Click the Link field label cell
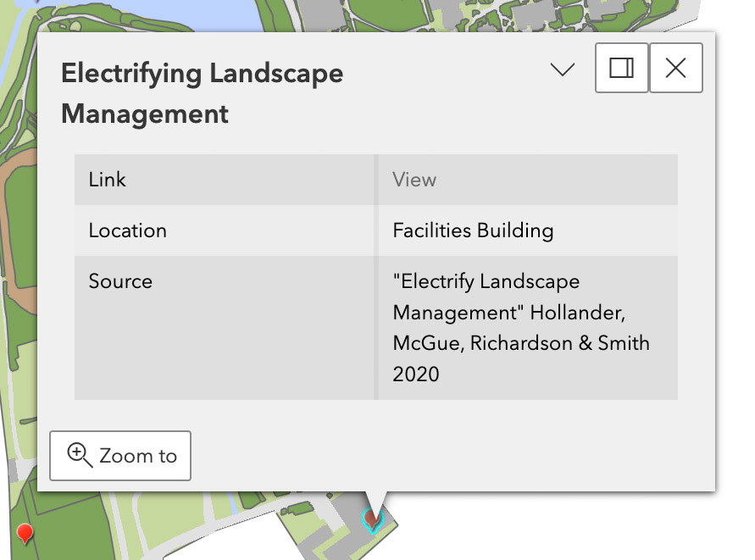 tap(225, 180)
